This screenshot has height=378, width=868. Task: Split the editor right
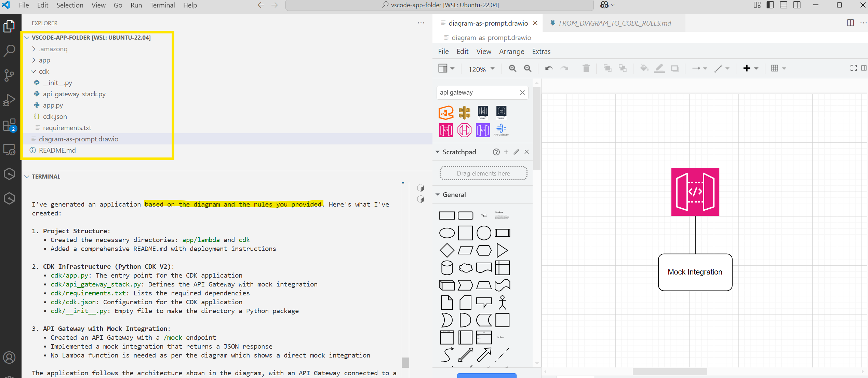click(x=851, y=23)
